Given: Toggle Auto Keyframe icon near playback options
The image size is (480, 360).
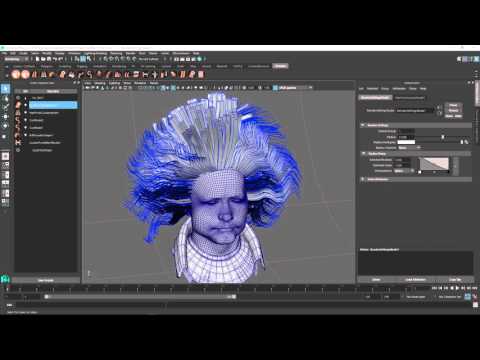Looking at the screenshot, I should pos(468,297).
